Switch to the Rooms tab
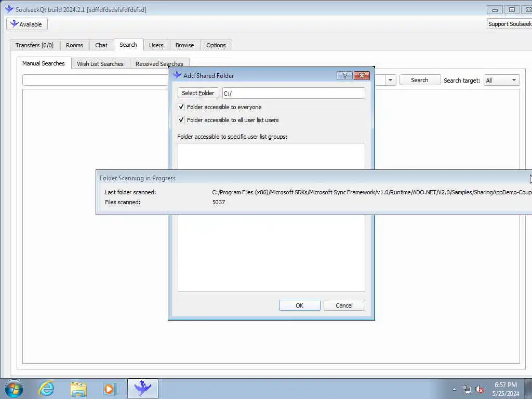This screenshot has width=532, height=399. (x=74, y=45)
